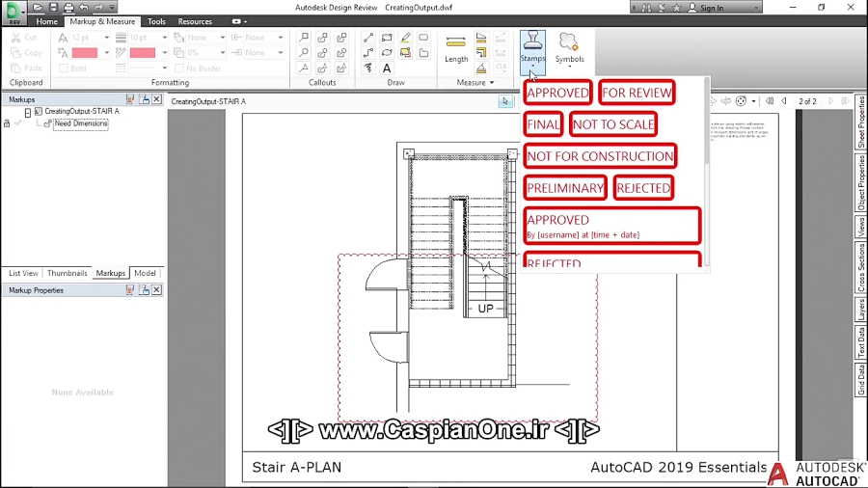868x488 pixels.
Task: Select the circle callout tool in Callouts
Action: click(x=304, y=53)
